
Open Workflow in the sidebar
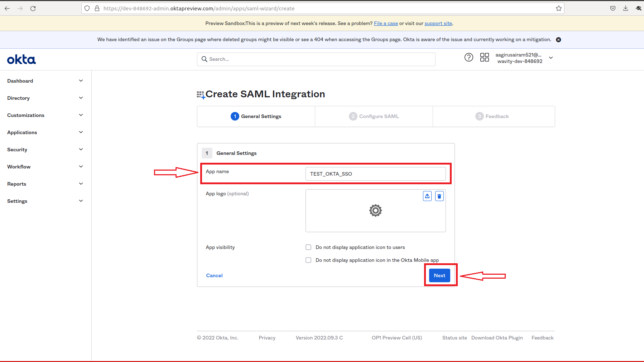point(19,167)
